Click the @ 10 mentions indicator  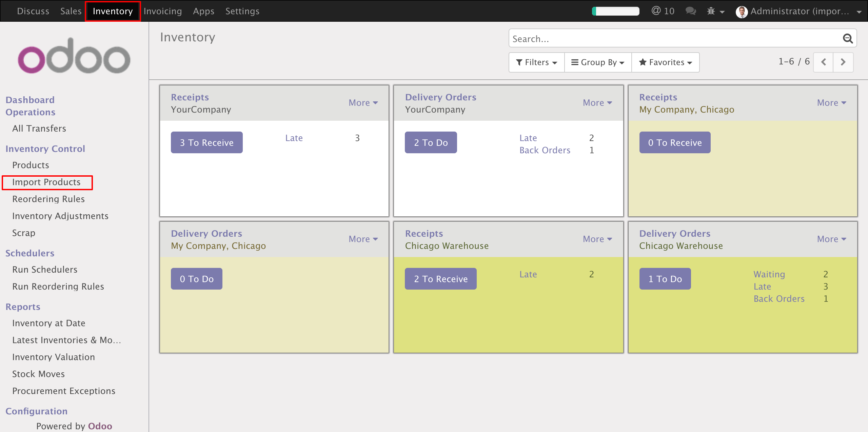click(663, 11)
